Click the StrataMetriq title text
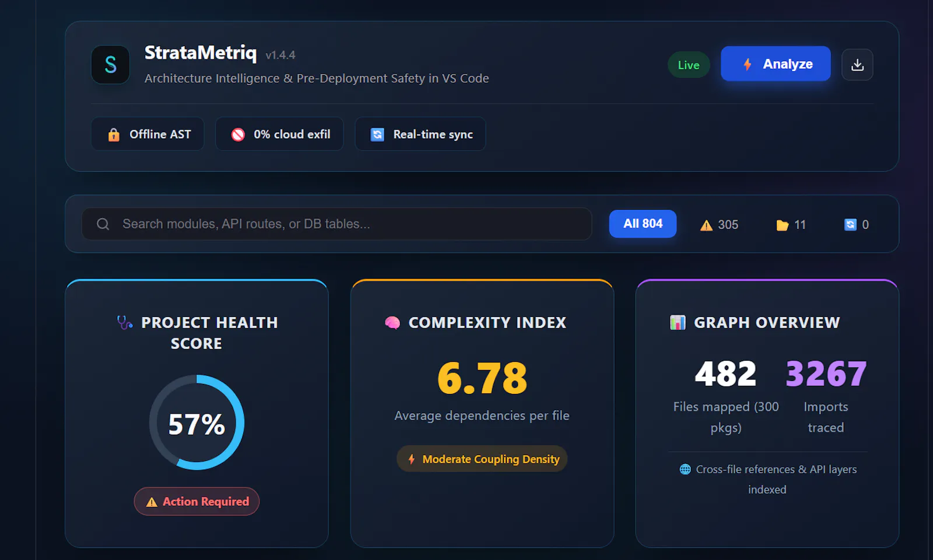The height and width of the screenshot is (560, 933). coord(201,53)
